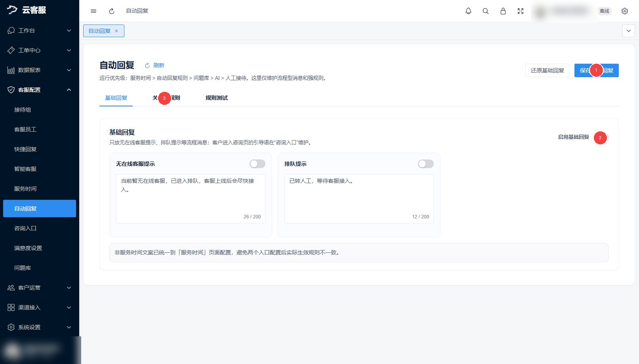This screenshot has width=639, height=364.
Task: Collapse the sidebar with the hamburger icon
Action: point(93,11)
